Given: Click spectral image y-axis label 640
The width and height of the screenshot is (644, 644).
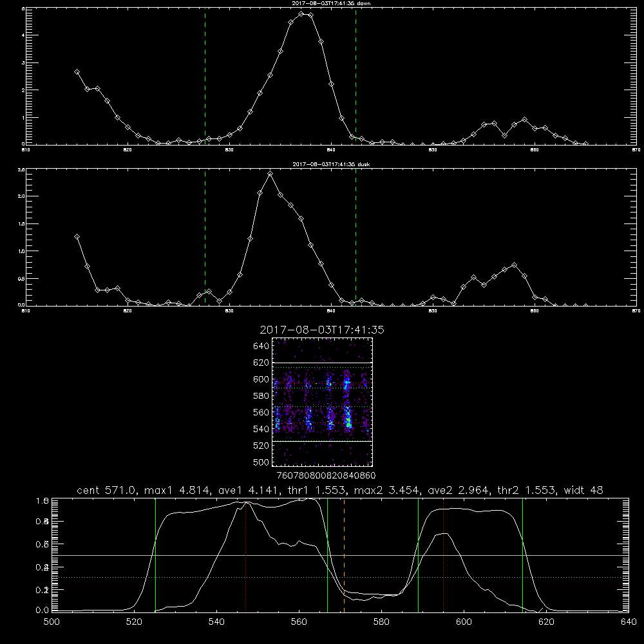Looking at the screenshot, I should click(x=261, y=346).
